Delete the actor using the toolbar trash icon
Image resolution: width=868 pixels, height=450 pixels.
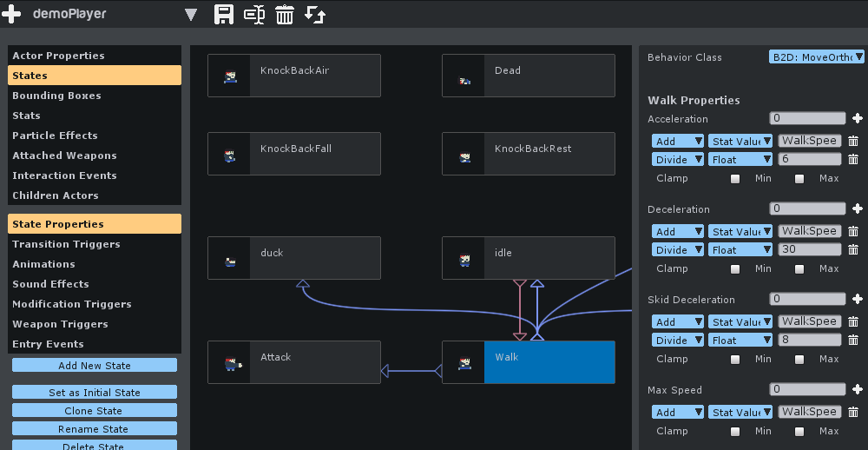tap(285, 15)
